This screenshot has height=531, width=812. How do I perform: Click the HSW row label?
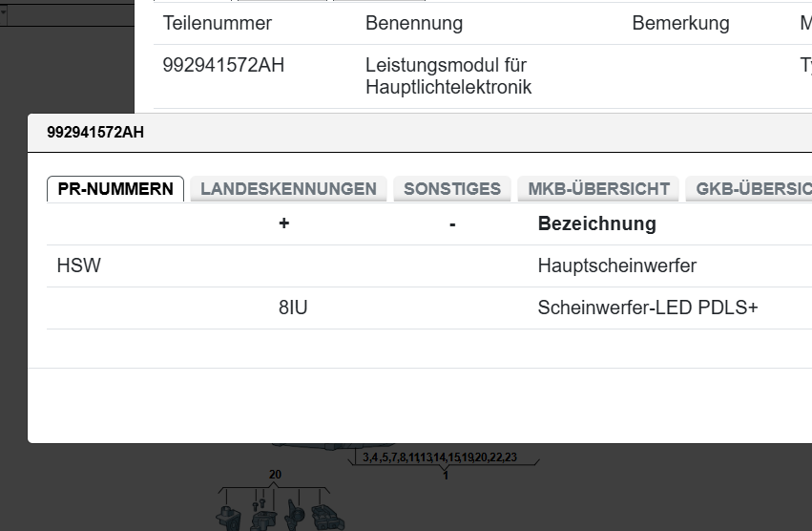[78, 266]
